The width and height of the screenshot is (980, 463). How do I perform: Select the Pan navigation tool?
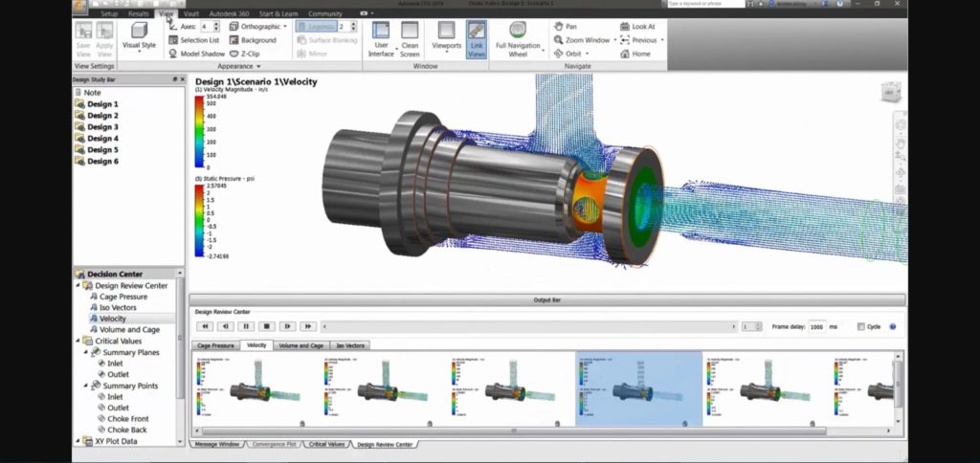pos(566,26)
